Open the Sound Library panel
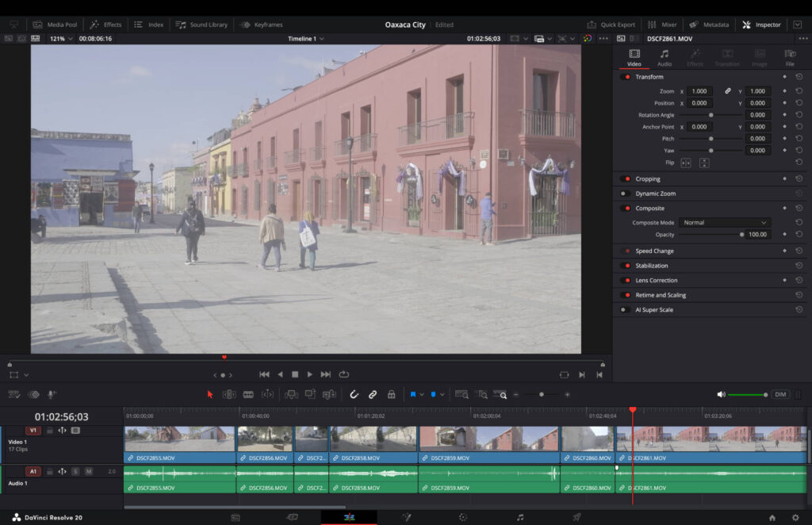 click(x=201, y=25)
